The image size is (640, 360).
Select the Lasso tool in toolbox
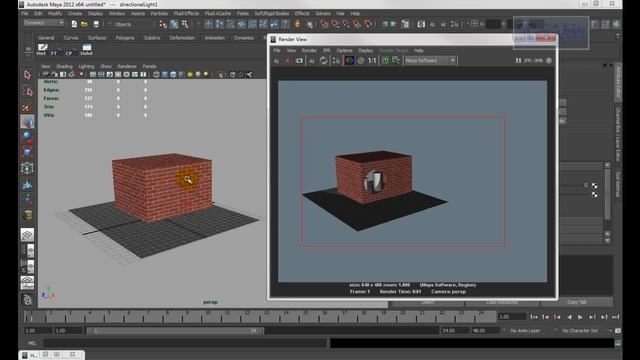27,91
